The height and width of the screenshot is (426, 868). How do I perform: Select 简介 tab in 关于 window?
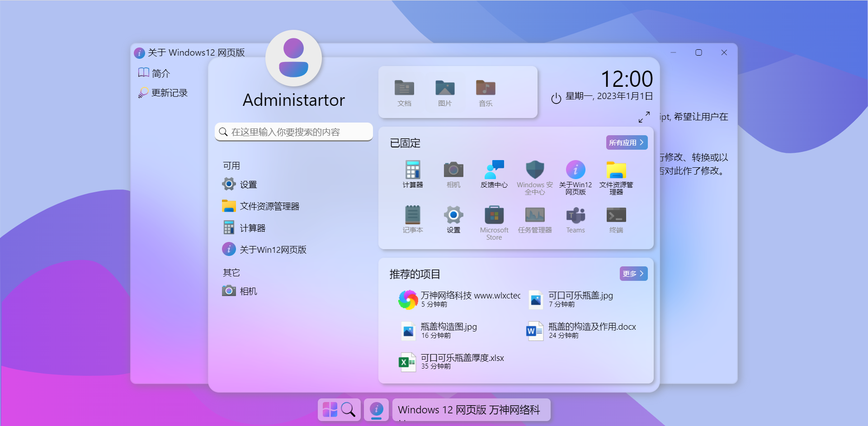pos(154,73)
